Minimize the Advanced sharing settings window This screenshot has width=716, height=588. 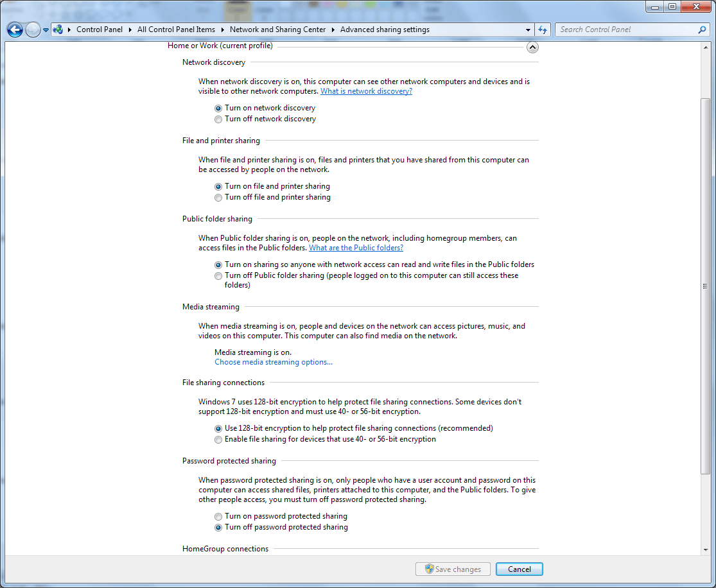coord(654,6)
